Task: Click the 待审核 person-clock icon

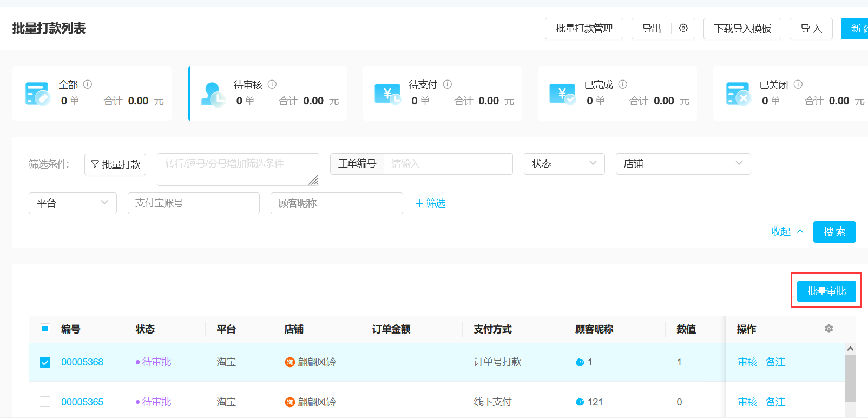Action: tap(213, 95)
